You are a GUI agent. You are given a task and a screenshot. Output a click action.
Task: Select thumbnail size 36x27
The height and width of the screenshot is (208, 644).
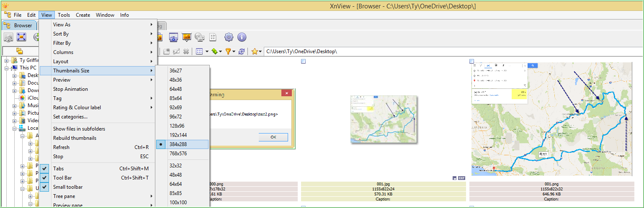[x=182, y=71]
